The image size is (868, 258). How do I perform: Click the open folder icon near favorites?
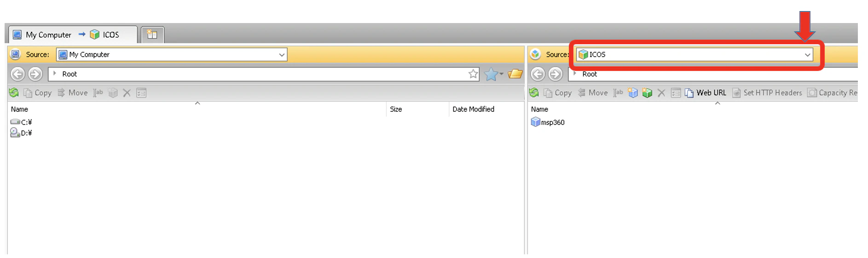(x=515, y=74)
